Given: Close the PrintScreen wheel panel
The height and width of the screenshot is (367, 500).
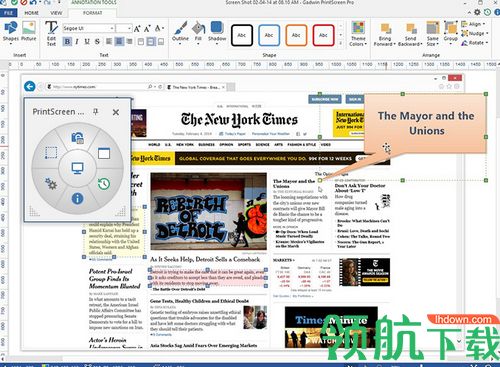Looking at the screenshot, I should click(x=116, y=112).
